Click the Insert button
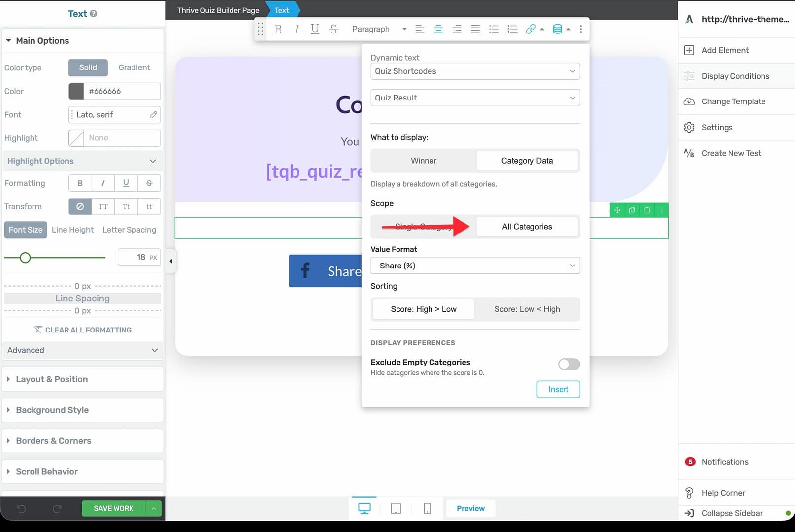795x532 pixels. [558, 389]
